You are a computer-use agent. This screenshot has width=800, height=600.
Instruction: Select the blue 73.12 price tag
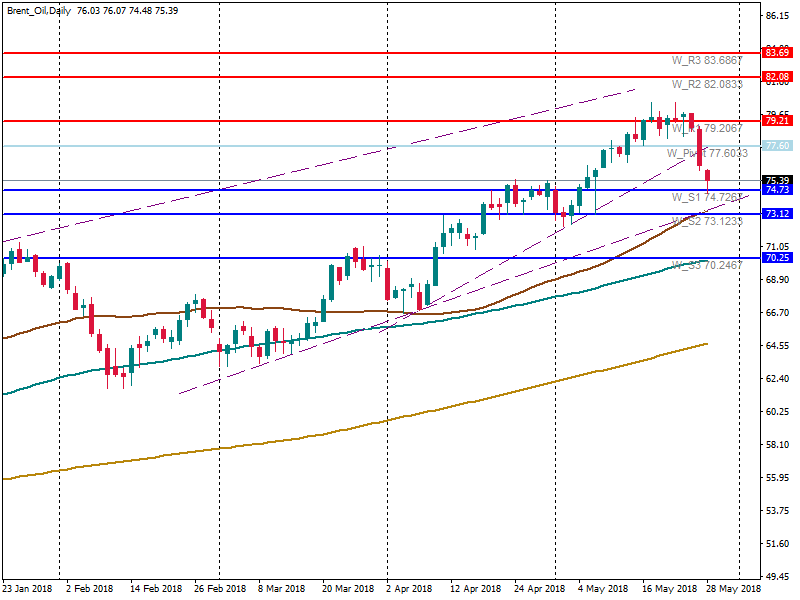point(777,214)
